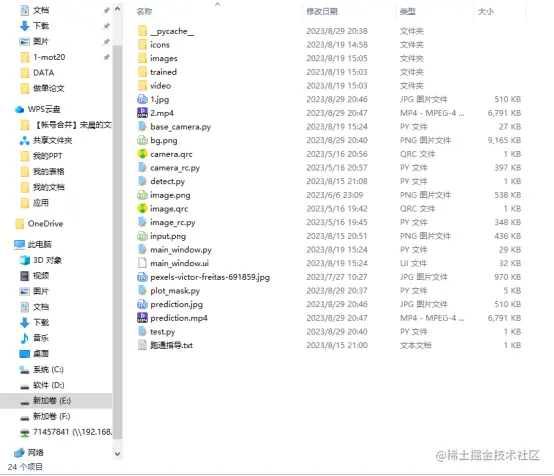This screenshot has height=476, width=554.
Task: Open 软件 (D:) drive
Action: [49, 385]
